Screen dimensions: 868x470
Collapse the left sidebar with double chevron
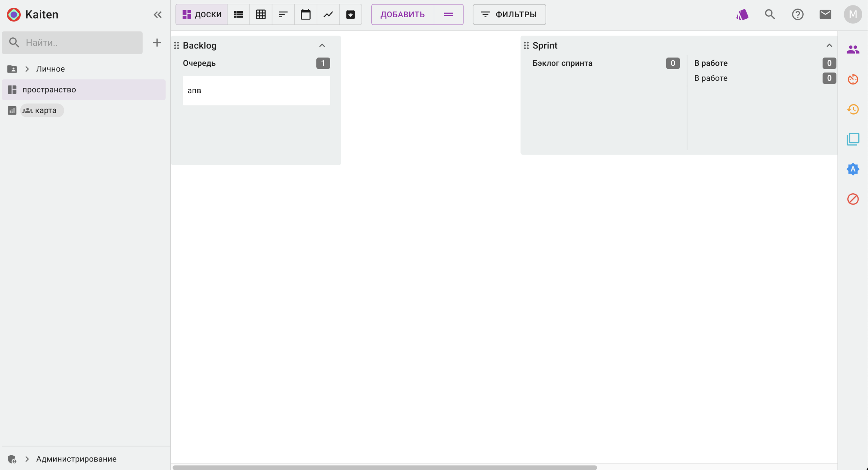pyautogui.click(x=157, y=14)
